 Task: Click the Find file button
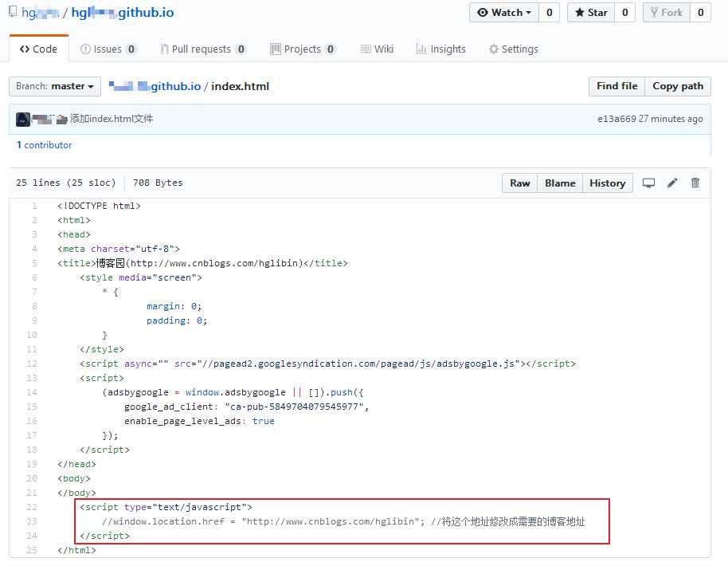point(616,86)
